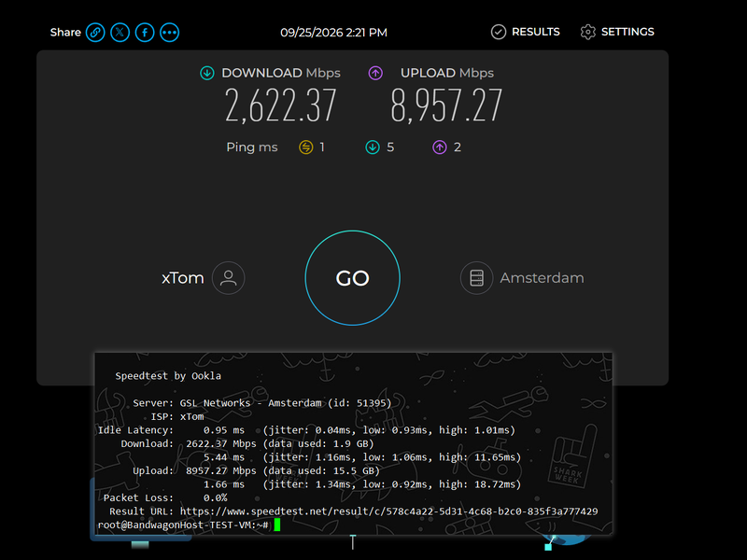Click the terminal 'ISP: xTom' line
747x560 pixels.
point(177,416)
